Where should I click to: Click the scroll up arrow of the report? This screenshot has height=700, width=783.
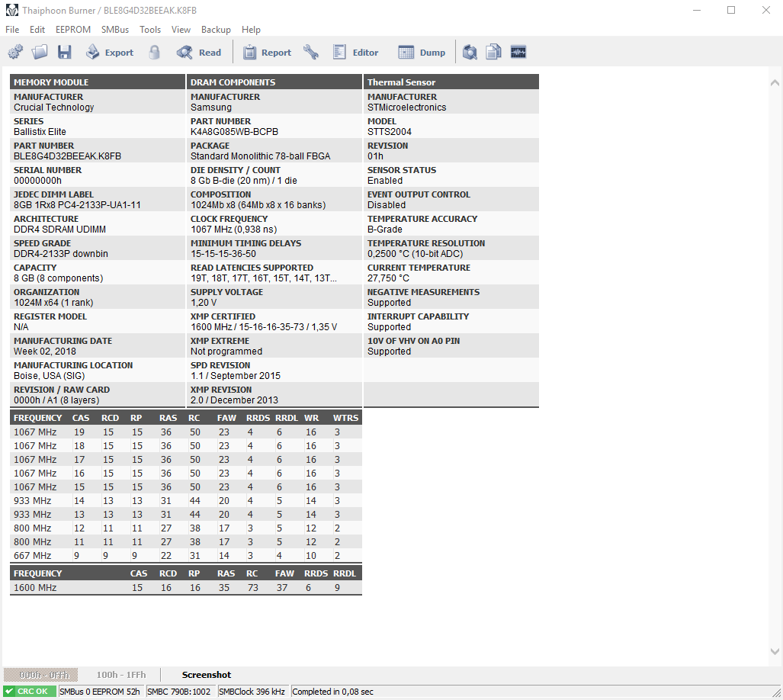(x=775, y=83)
